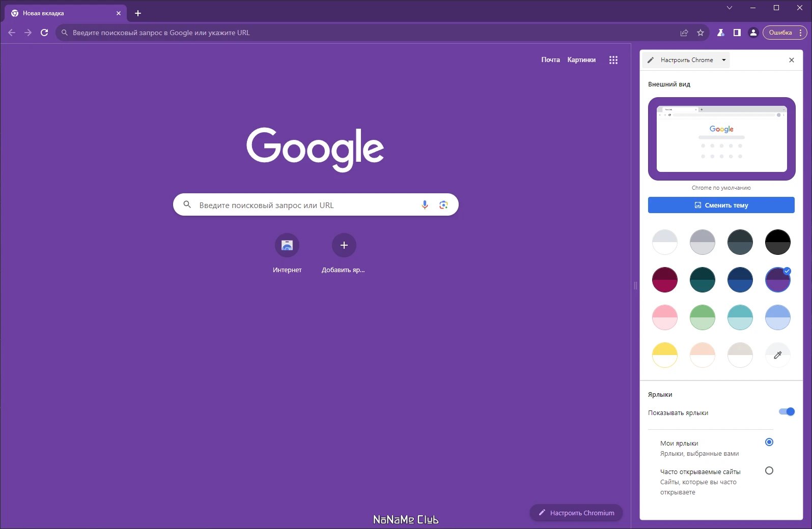Pick the dark teal color swatch
The width and height of the screenshot is (812, 529).
click(703, 280)
